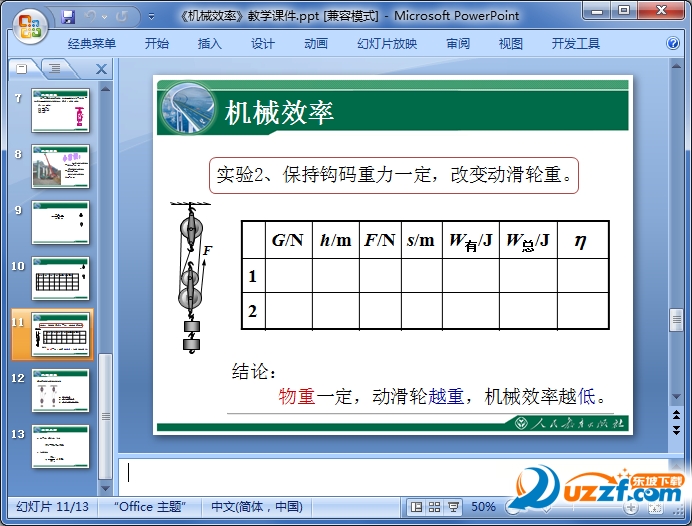Open the 审阅 ribbon tab
The width and height of the screenshot is (692, 526).
coord(458,44)
